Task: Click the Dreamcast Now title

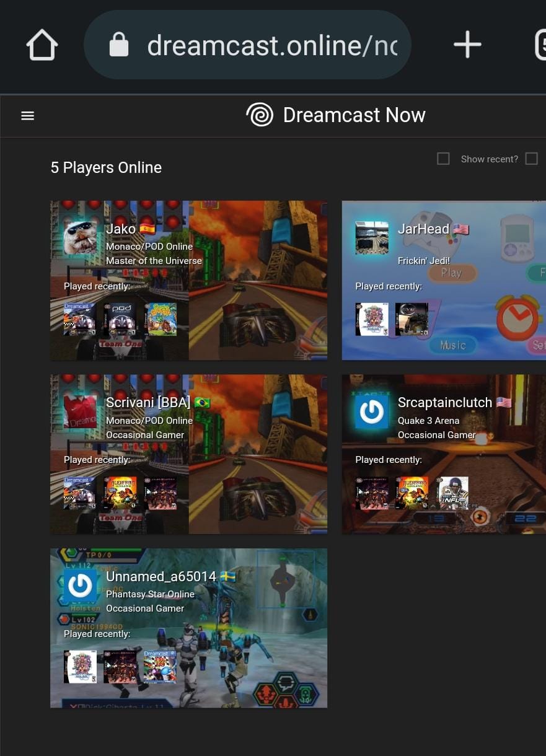Action: click(x=354, y=115)
